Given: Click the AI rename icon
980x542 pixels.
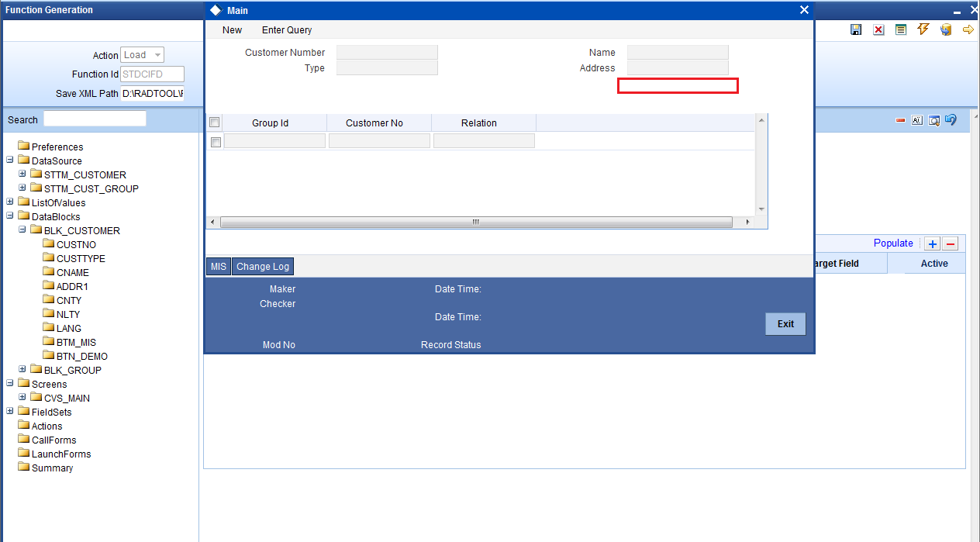Looking at the screenshot, I should pos(917,120).
